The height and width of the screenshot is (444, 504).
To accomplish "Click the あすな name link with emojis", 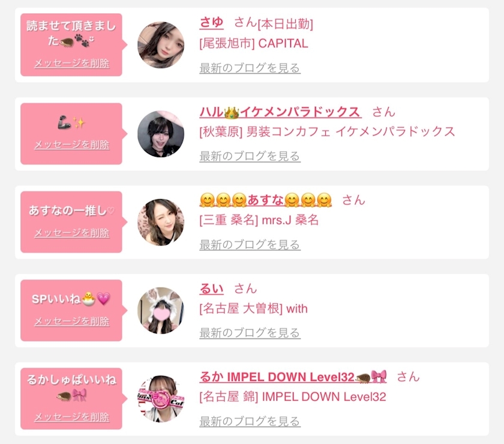I will coord(265,200).
